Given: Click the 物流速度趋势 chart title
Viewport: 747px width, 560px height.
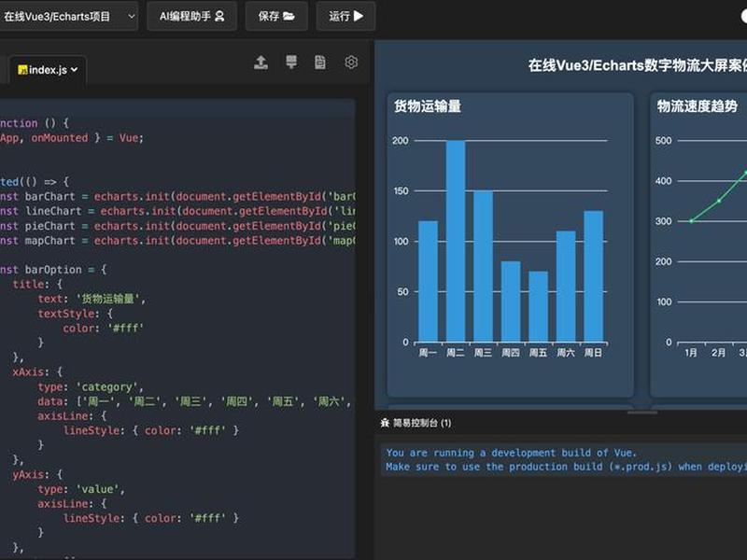Looking at the screenshot, I should [x=697, y=106].
